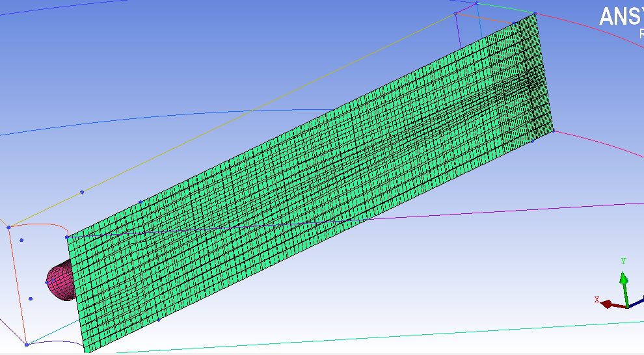Pick the blue point on the cylinder face

[47, 282]
